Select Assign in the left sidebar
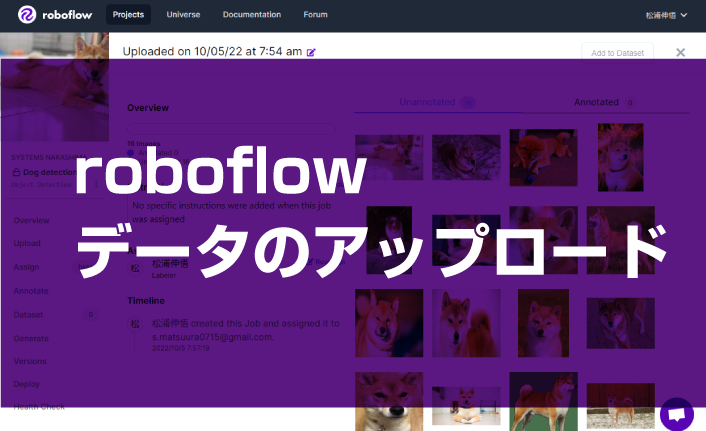This screenshot has width=706, height=431. click(x=27, y=267)
